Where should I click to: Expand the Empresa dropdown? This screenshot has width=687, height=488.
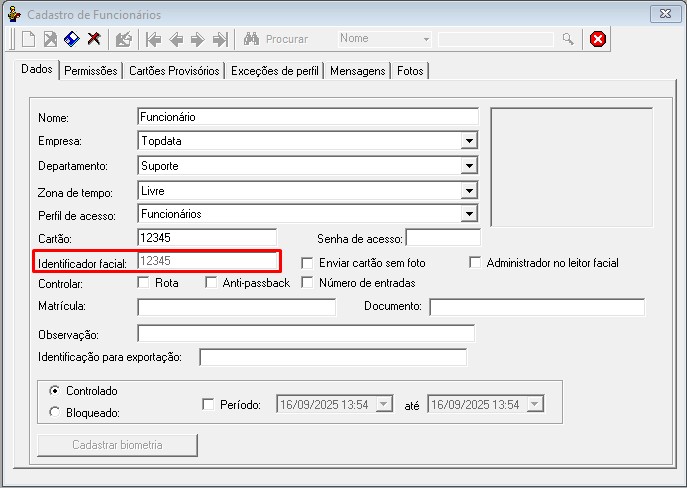[469, 141]
